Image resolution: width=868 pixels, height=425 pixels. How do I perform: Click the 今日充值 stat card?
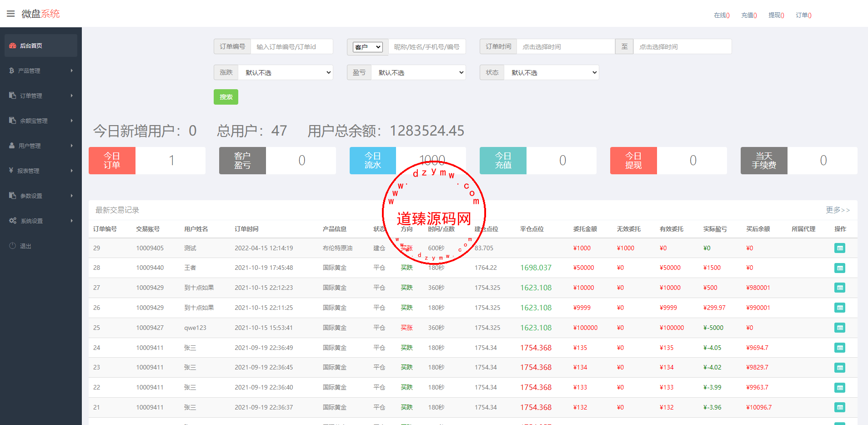(x=538, y=161)
